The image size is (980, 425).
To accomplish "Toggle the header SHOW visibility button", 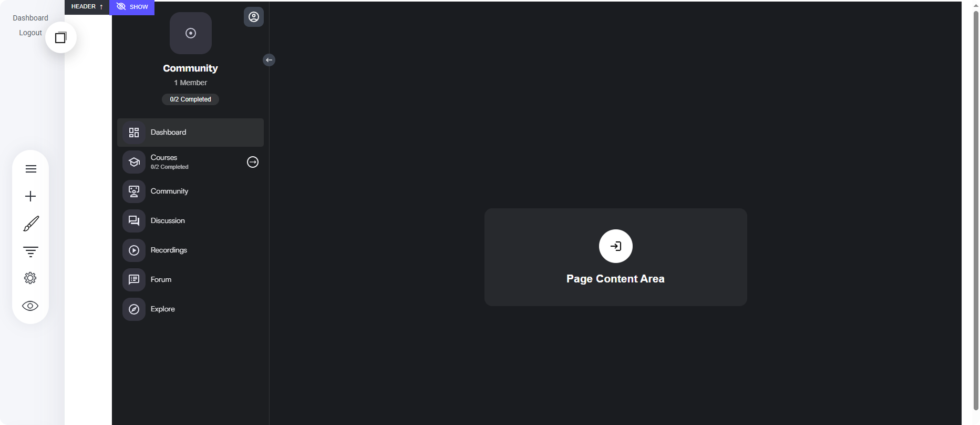I will coord(132,7).
